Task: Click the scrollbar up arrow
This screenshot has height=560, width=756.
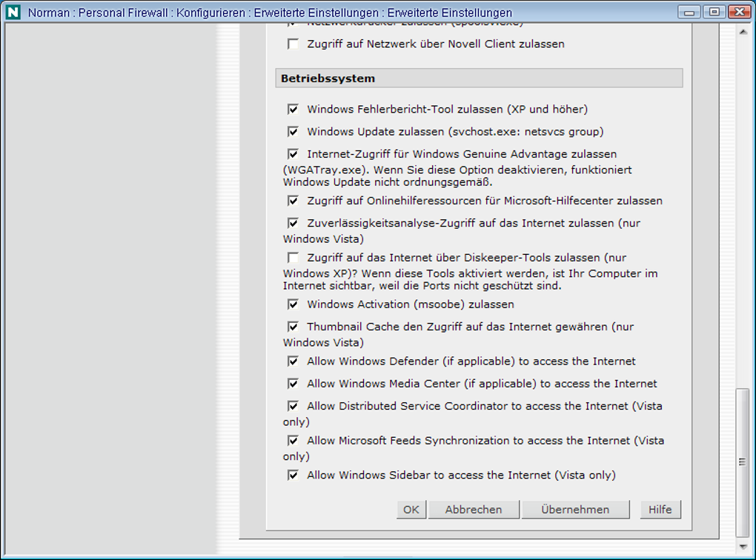Action: [743, 32]
